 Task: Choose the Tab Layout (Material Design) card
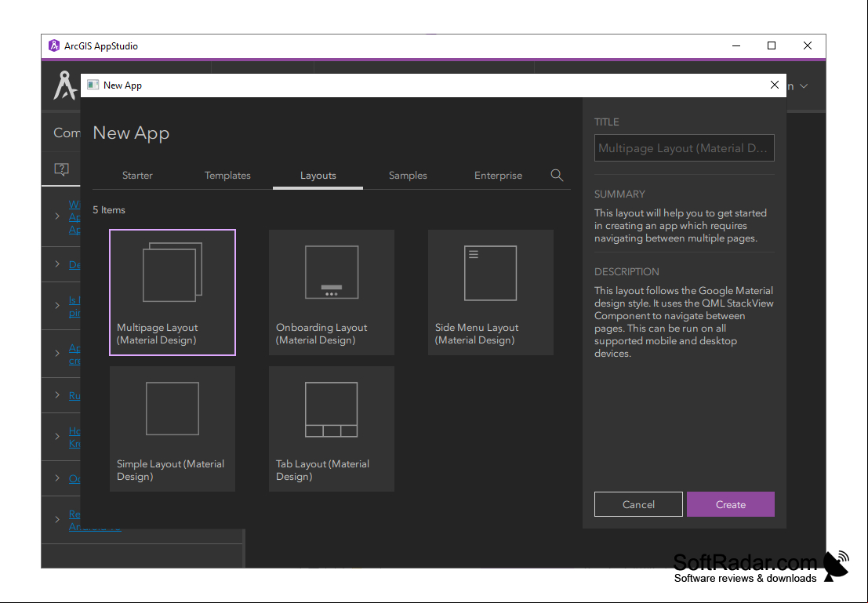(332, 429)
